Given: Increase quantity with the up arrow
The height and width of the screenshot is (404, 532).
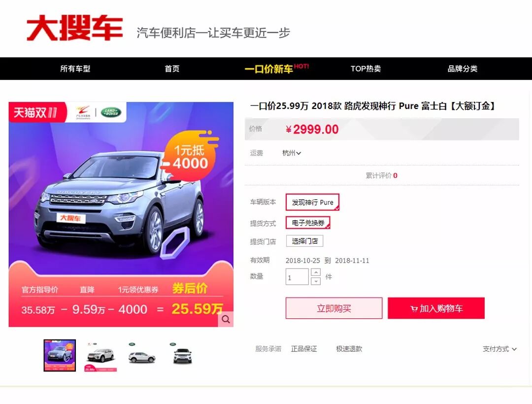Looking at the screenshot, I should [x=316, y=272].
